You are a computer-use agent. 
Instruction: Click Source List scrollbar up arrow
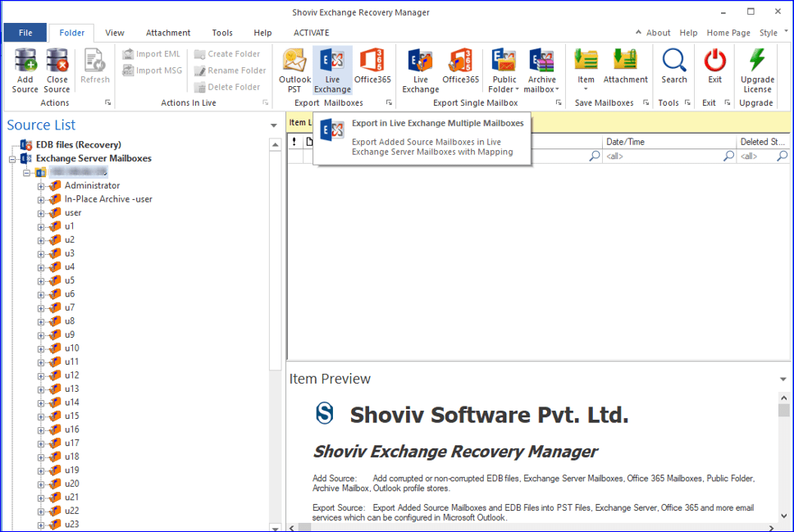tap(275, 145)
